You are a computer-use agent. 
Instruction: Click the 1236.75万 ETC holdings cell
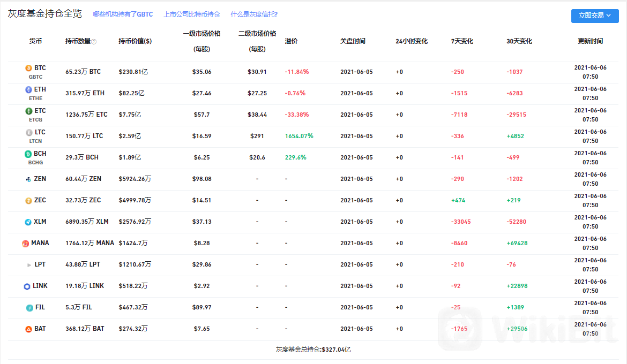[x=86, y=115]
